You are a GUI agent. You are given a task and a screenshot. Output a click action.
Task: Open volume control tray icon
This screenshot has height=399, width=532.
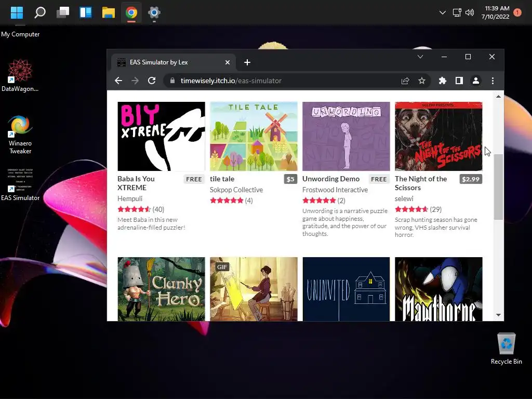pos(470,13)
